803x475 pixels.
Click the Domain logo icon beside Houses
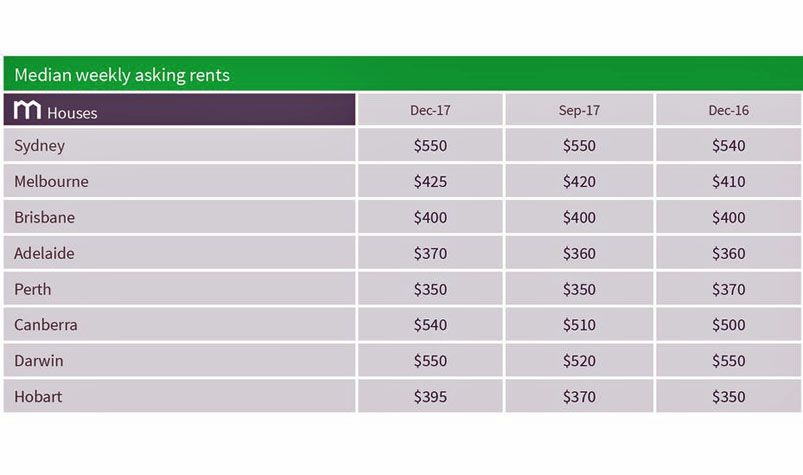tap(27, 110)
